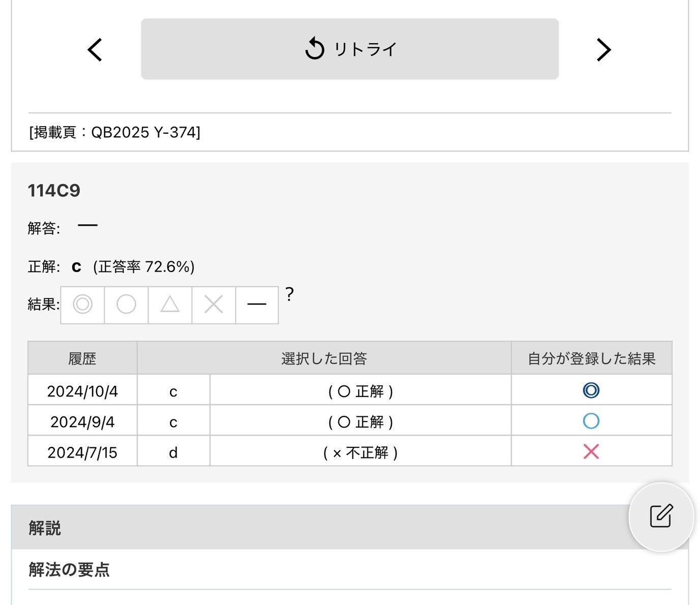This screenshot has height=605, width=700.
Task: Click the question mark help icon
Action: click(x=289, y=294)
